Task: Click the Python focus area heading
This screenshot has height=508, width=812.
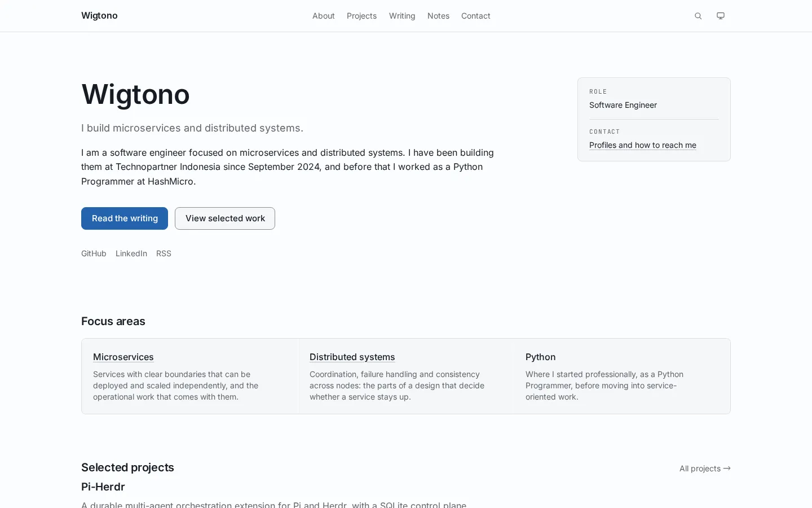Action: tap(541, 357)
